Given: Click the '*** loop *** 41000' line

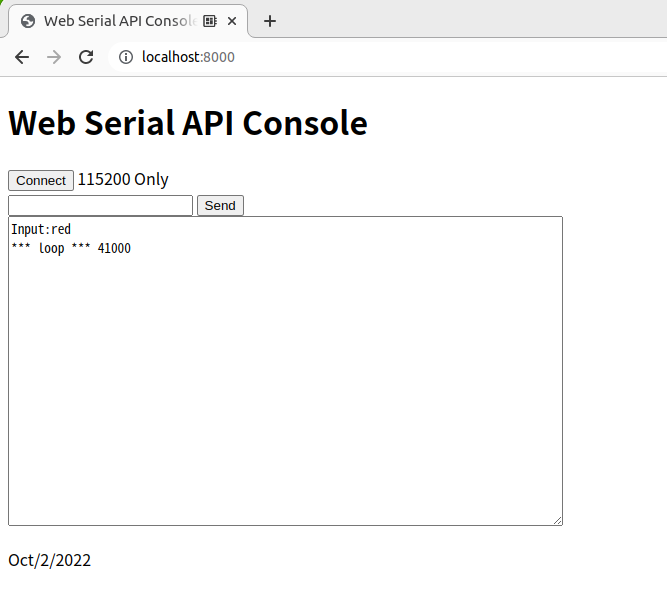Looking at the screenshot, I should pos(71,248).
